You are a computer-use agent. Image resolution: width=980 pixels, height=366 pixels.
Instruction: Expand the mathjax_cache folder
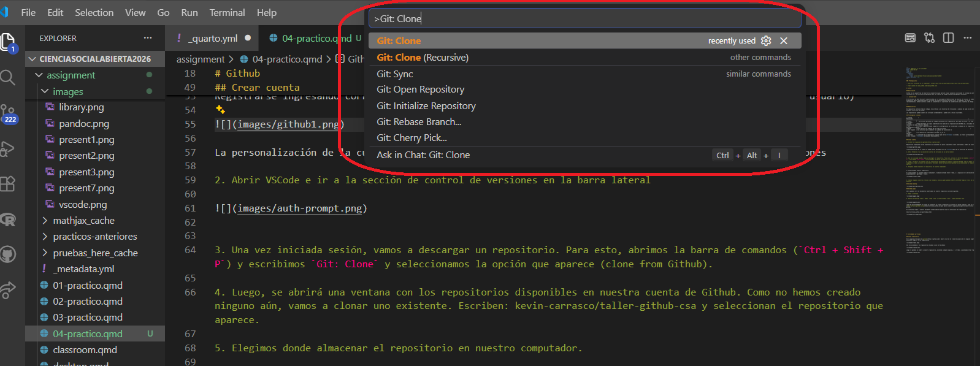[45, 220]
